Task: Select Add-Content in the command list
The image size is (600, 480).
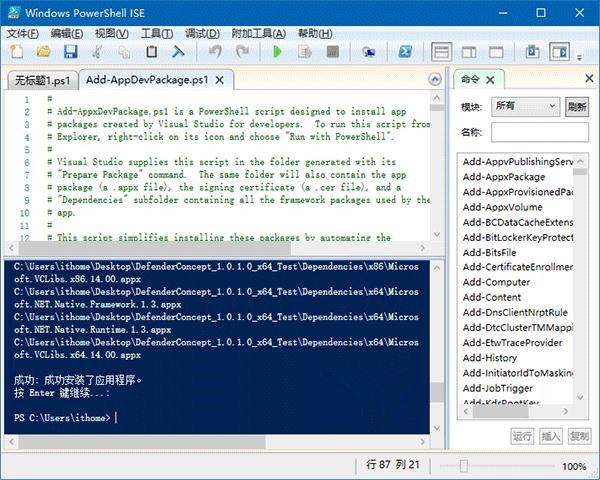Action: pyautogui.click(x=492, y=297)
